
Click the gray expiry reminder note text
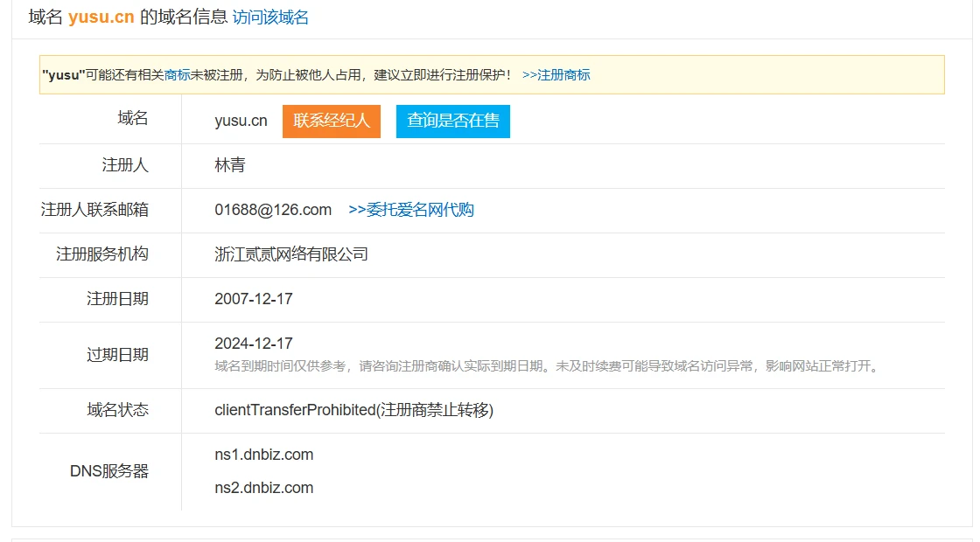pos(547,366)
